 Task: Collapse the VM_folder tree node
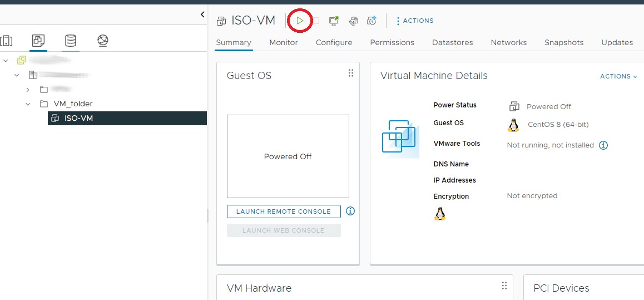coord(28,104)
